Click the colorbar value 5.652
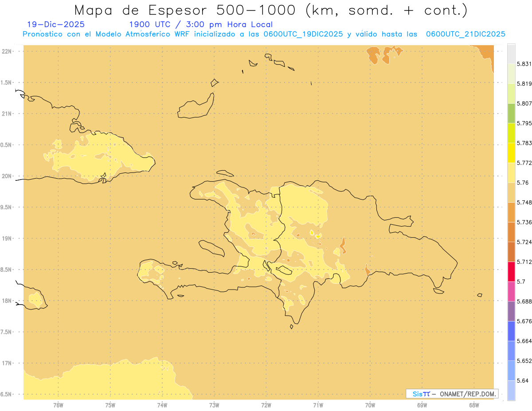532x411 pixels. pyautogui.click(x=524, y=361)
